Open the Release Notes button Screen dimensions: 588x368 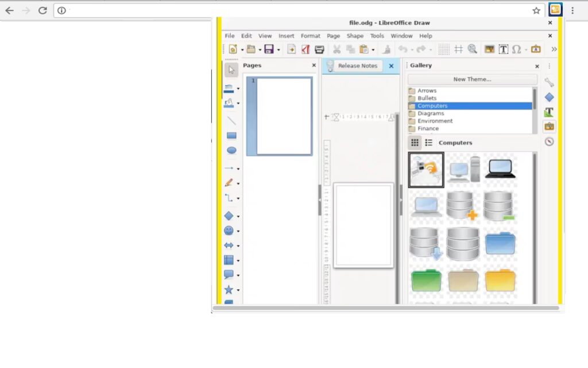pyautogui.click(x=357, y=66)
